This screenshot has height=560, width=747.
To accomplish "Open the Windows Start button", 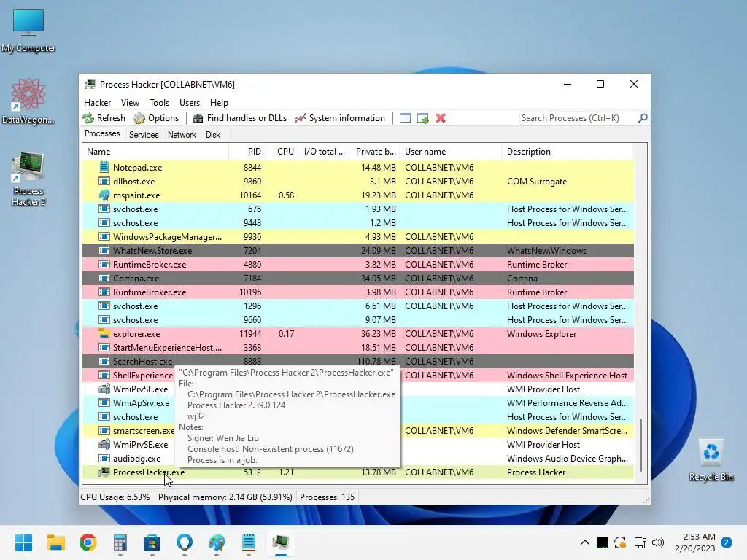I will point(23,542).
